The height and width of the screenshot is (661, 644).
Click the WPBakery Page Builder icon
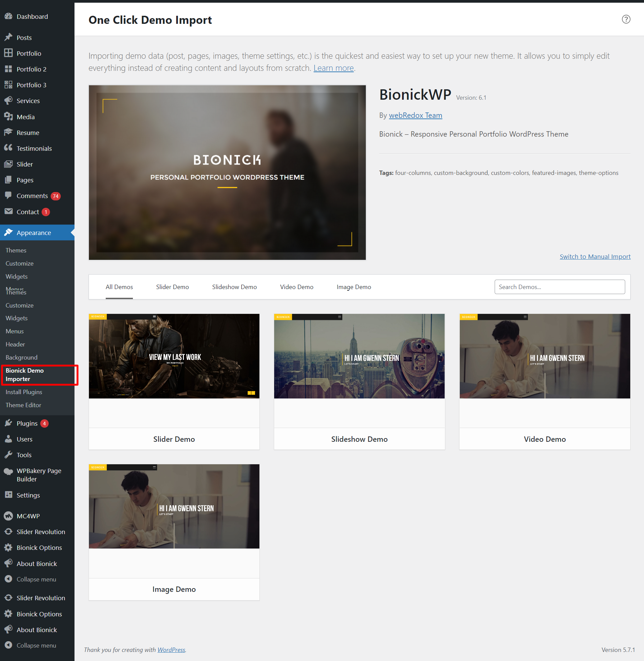[8, 471]
